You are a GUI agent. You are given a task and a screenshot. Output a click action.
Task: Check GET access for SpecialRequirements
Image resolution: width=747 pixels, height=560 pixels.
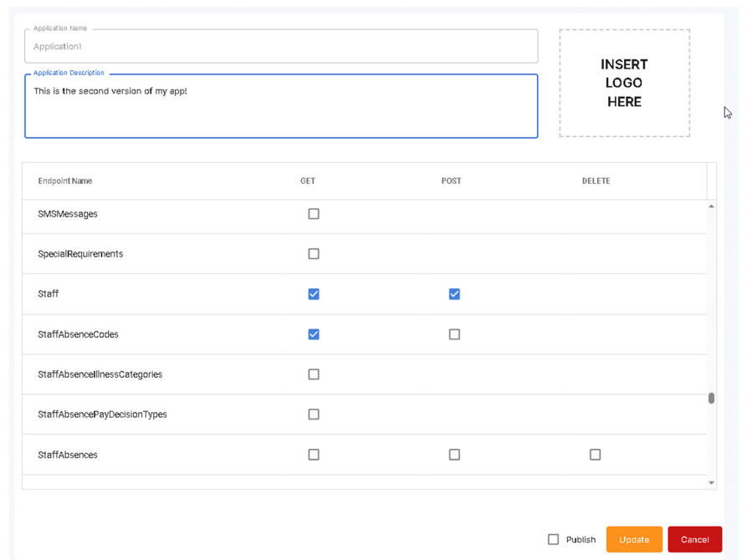tap(314, 254)
